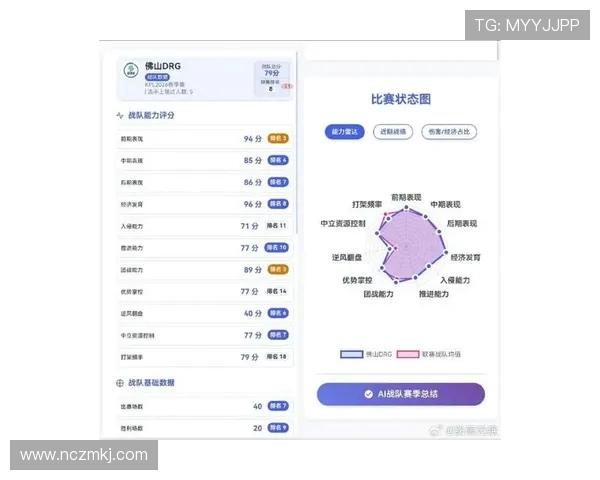Click the radar chart's 打架频率 axis label
600x480 pixels.
point(367,204)
